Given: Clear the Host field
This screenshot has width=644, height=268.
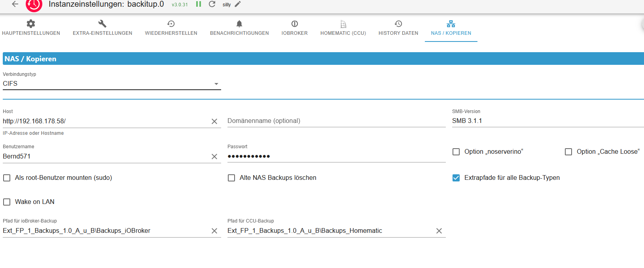Looking at the screenshot, I should (x=214, y=121).
